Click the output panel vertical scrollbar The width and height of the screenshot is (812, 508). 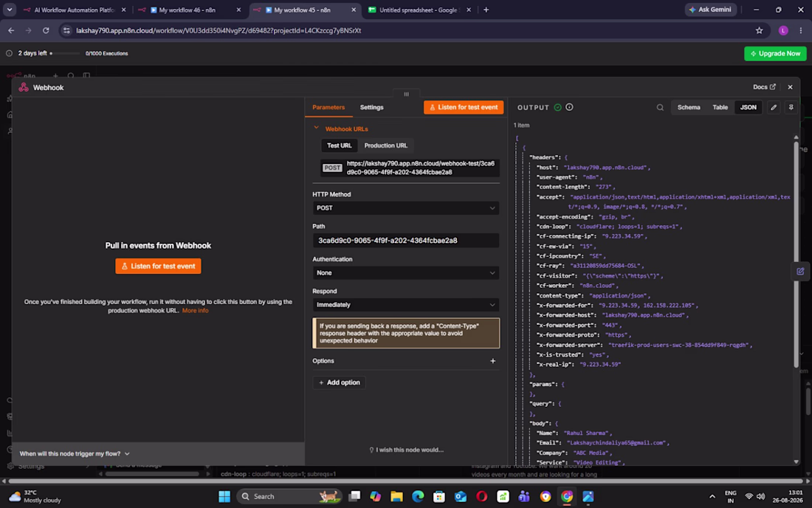[796, 254]
